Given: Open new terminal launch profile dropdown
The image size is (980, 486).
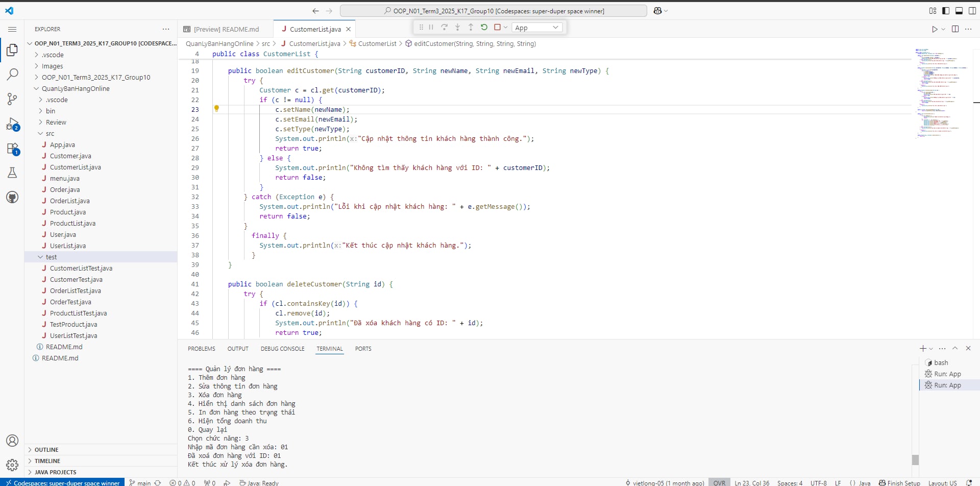Looking at the screenshot, I should pos(931,349).
